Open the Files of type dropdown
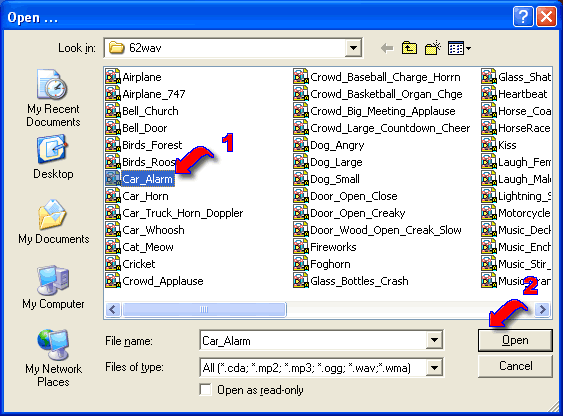 tap(434, 367)
